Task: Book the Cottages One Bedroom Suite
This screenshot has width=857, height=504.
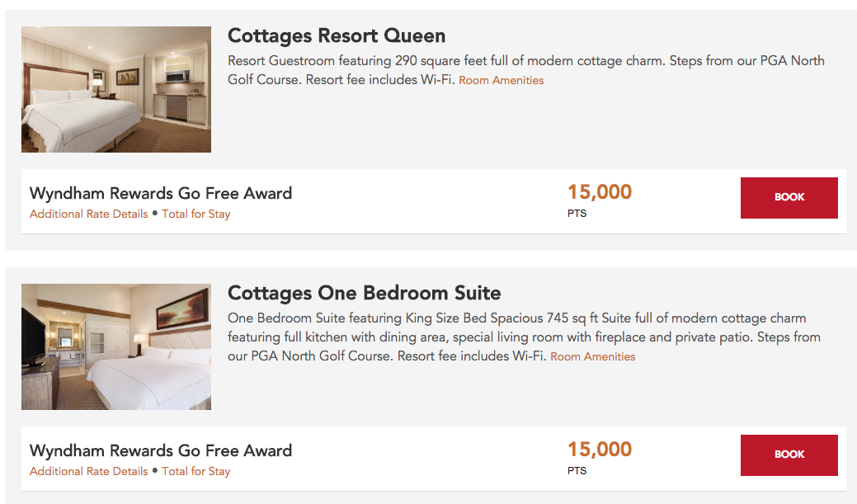Action: pos(789,455)
